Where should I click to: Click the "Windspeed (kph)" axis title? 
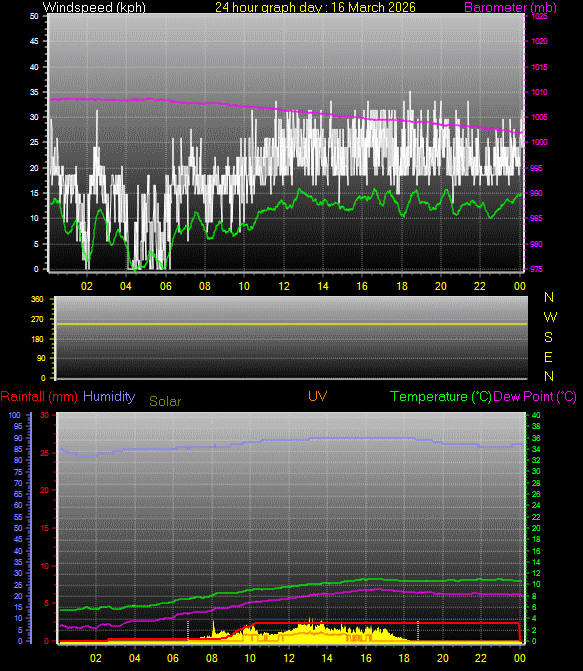[94, 7]
